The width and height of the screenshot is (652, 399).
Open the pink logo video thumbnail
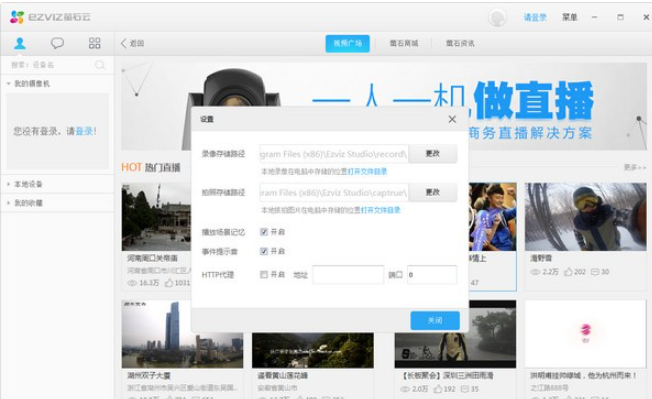[x=585, y=334]
